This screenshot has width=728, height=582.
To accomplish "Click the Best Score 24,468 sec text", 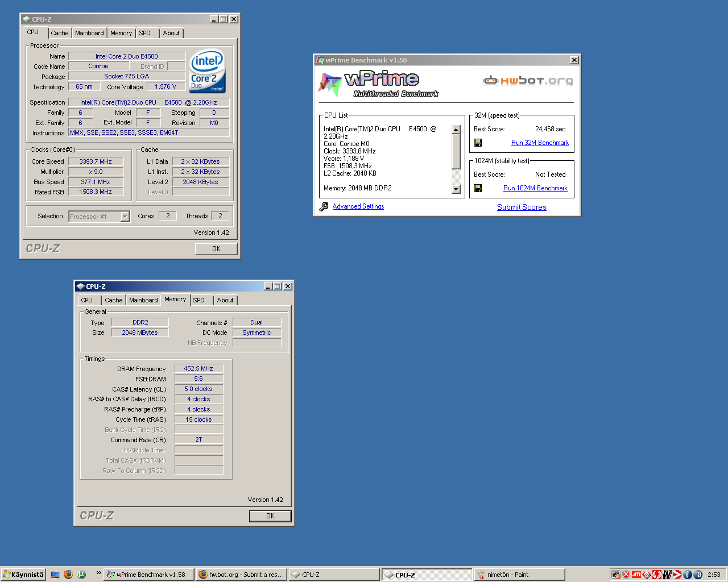I will tap(550, 129).
